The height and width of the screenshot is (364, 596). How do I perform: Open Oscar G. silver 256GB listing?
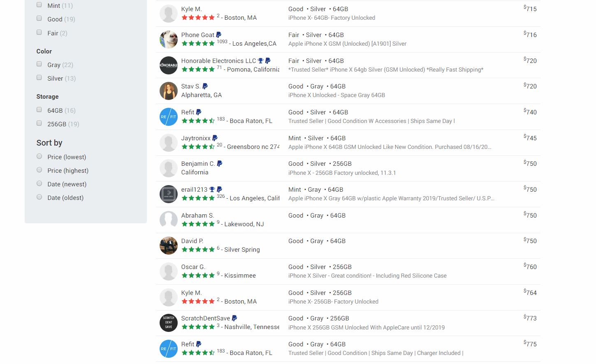coord(348,271)
